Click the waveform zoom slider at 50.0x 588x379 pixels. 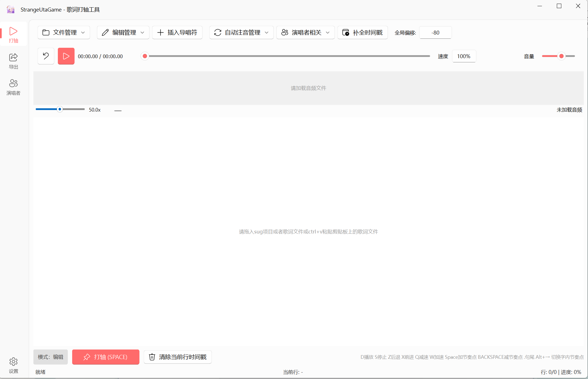click(x=60, y=109)
